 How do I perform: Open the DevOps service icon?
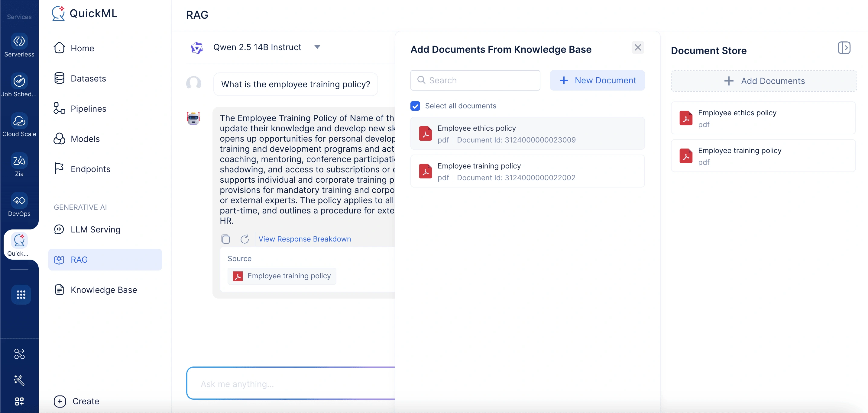coord(19,200)
